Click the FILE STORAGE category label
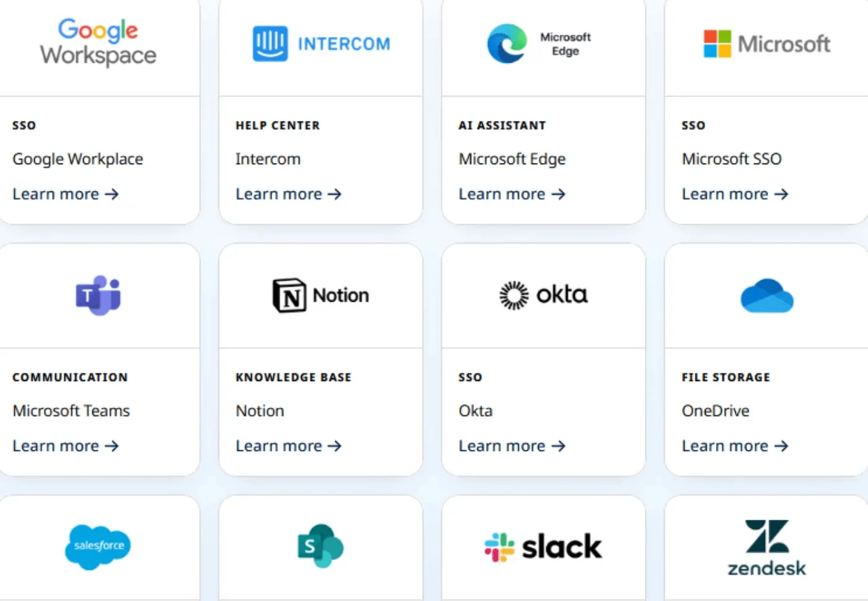This screenshot has height=601, width=868. 726,377
